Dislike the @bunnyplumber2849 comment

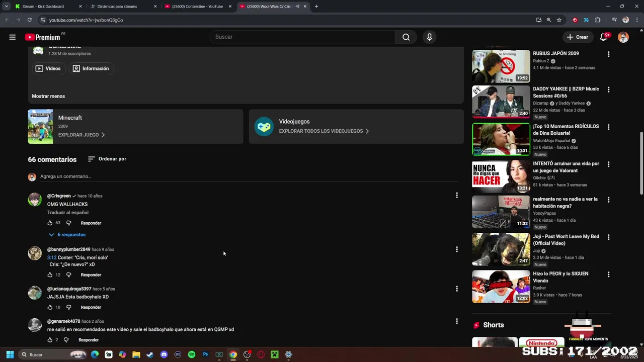pyautogui.click(x=69, y=275)
